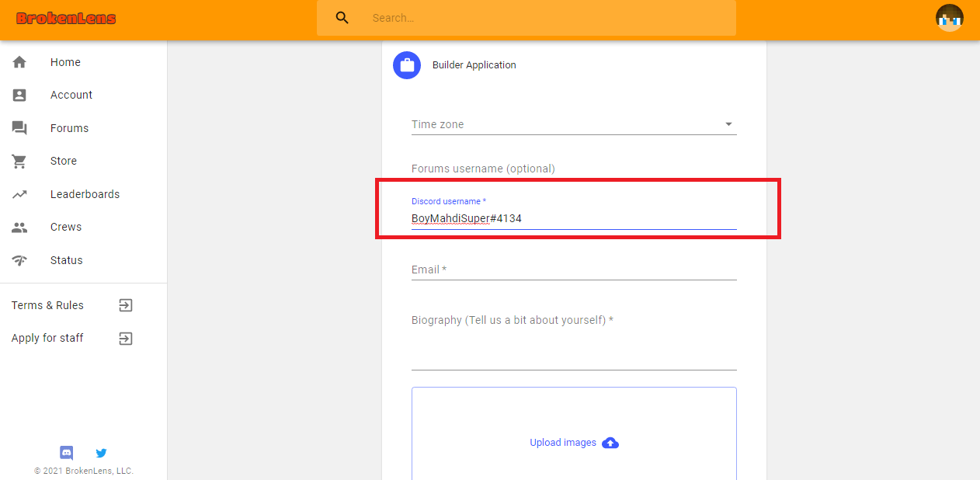
Task: Click the Builder Application briefcase icon
Action: pyautogui.click(x=407, y=65)
